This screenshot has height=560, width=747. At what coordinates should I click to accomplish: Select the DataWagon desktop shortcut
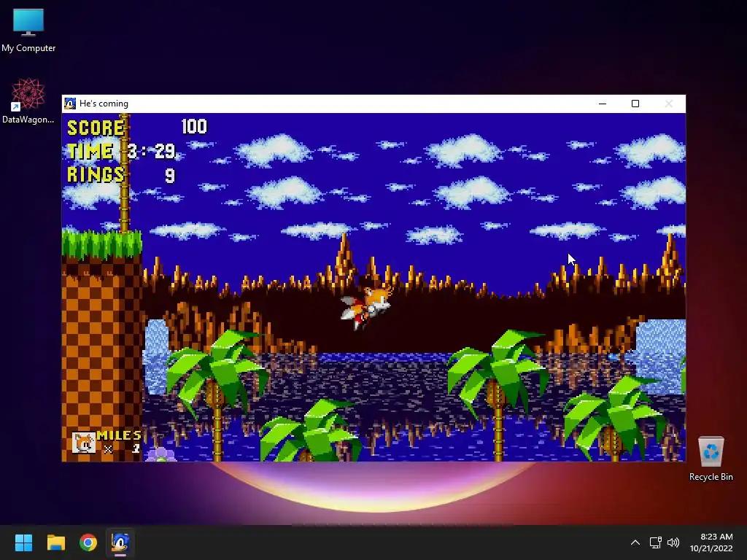[x=28, y=101]
